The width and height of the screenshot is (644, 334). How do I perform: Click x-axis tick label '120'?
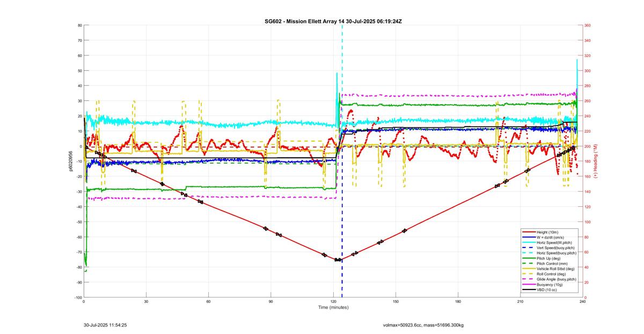(333, 301)
